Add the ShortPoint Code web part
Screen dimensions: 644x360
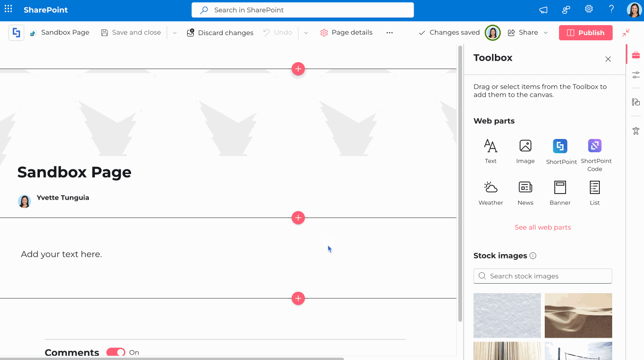595,156
